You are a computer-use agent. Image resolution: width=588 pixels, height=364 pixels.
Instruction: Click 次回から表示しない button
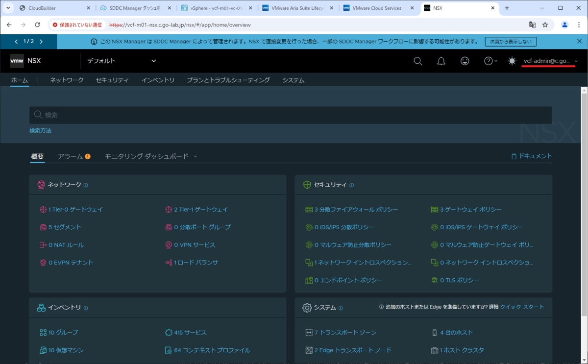511,42
